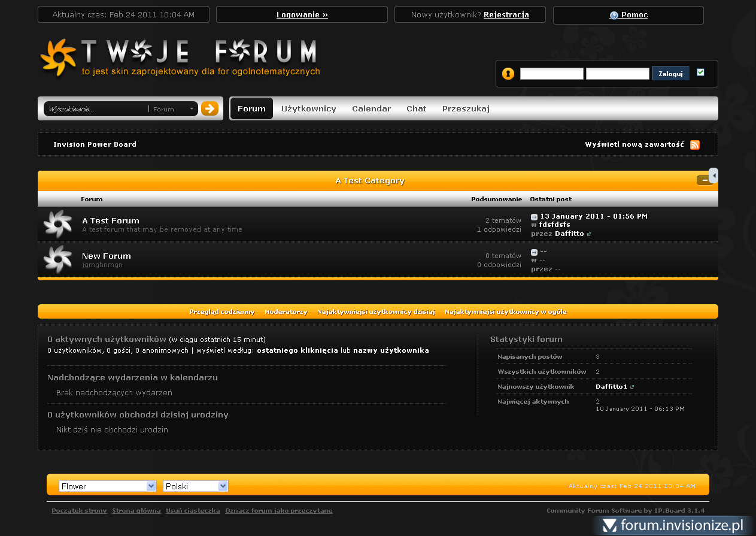Click the Rejestracja link
Viewport: 756px width, 536px height.
506,15
